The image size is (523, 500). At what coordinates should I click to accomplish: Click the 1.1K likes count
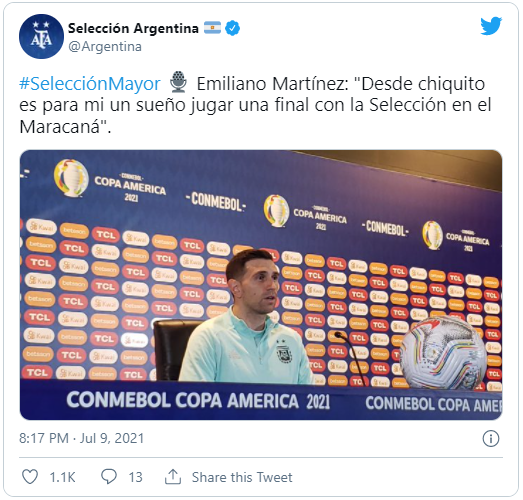pos(62,477)
